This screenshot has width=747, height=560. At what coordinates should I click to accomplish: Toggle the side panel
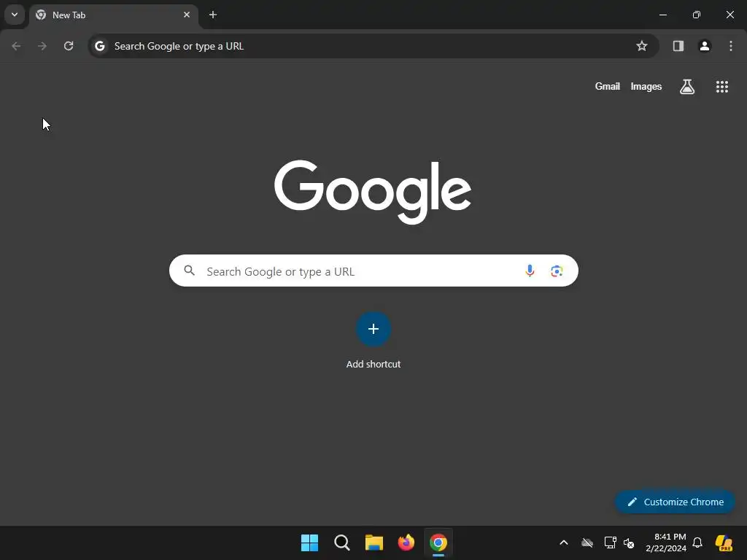678,46
